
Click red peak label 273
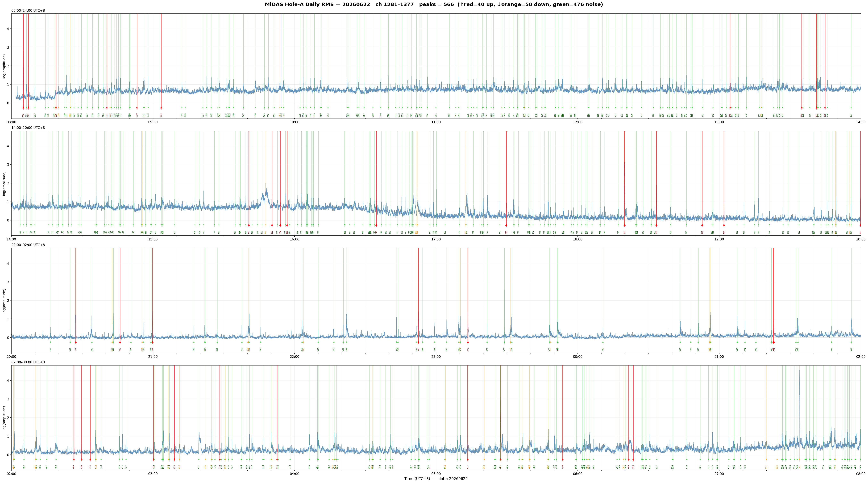point(506,232)
